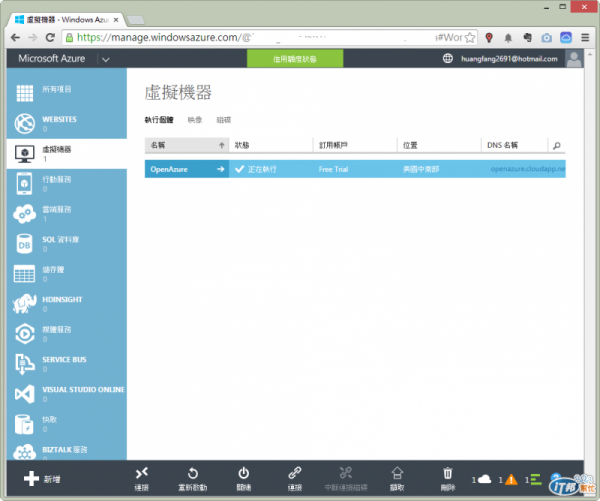Screen dimensions: 600x501
Task: Open SQL 資料庫 sidebar item
Action: click(67, 243)
